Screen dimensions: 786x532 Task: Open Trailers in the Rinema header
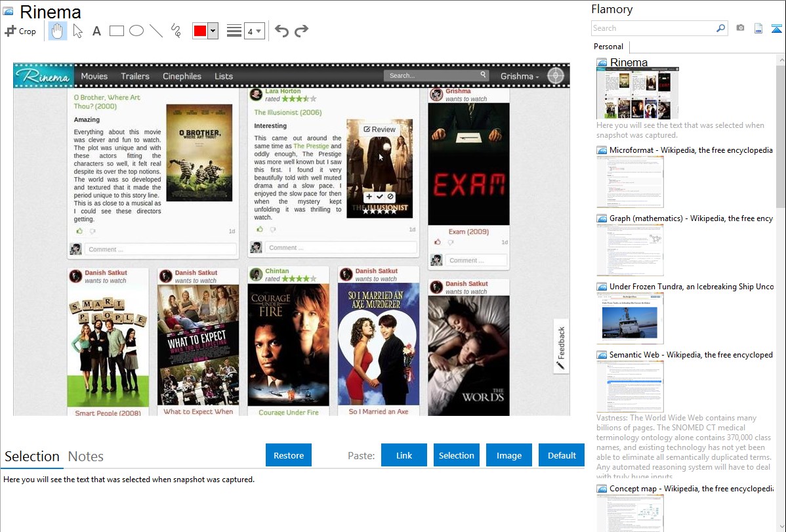click(x=135, y=76)
